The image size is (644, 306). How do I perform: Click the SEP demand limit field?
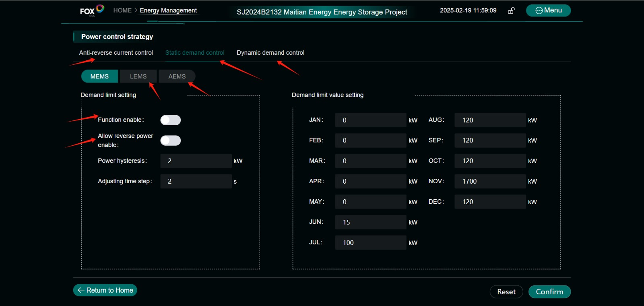[490, 140]
